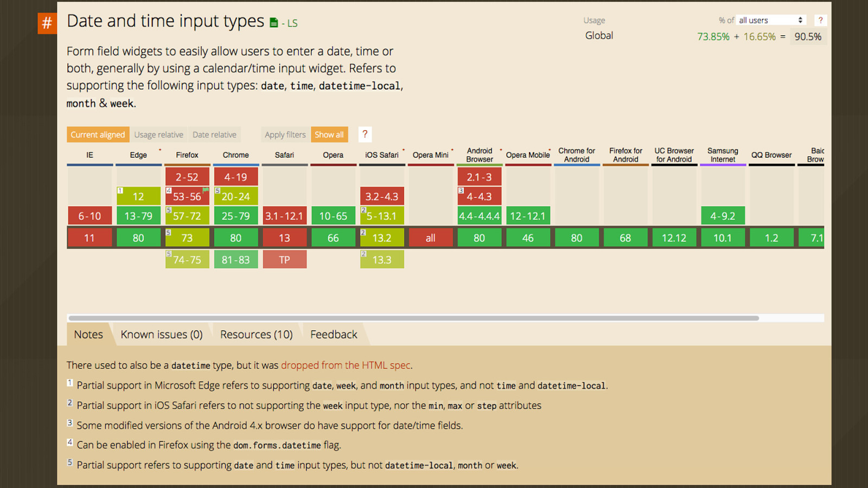The image size is (868, 488).
Task: Click Chrome for Android column header
Action: [577, 155]
